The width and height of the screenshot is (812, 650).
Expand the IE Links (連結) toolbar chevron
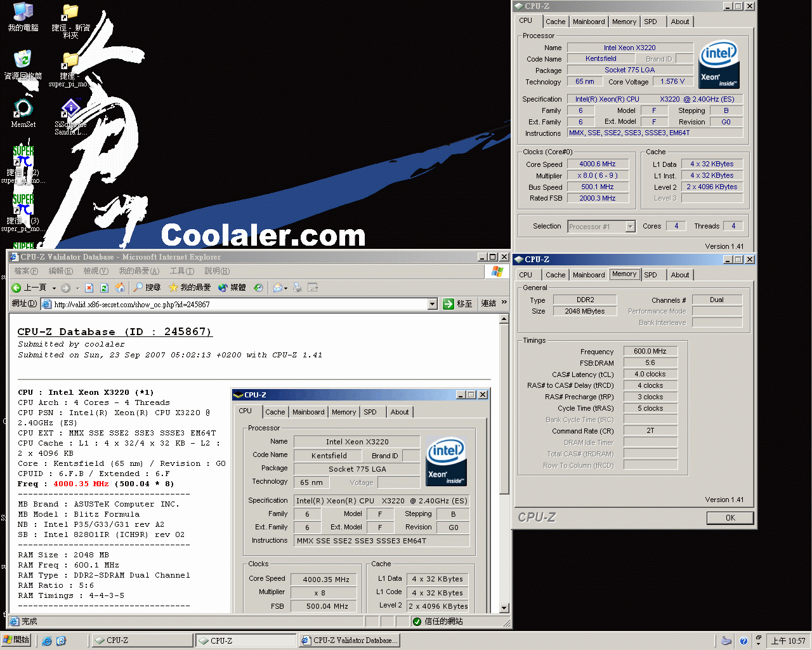pyautogui.click(x=504, y=303)
